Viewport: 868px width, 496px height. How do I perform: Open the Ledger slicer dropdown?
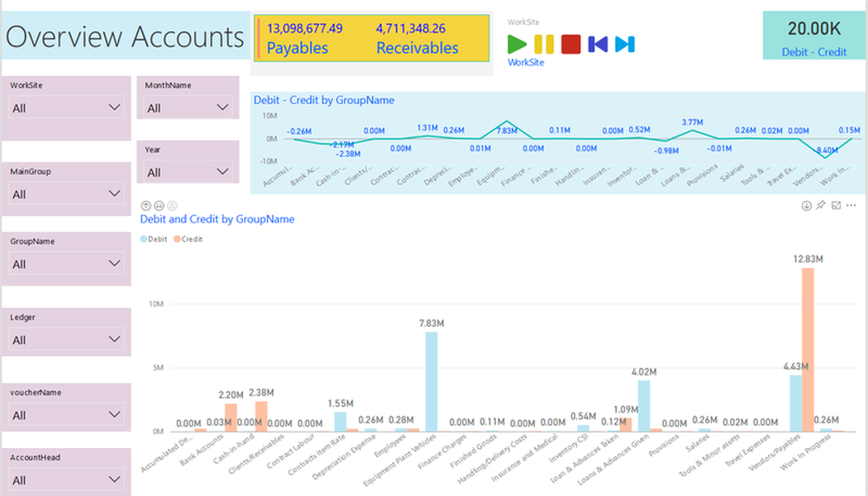66,340
